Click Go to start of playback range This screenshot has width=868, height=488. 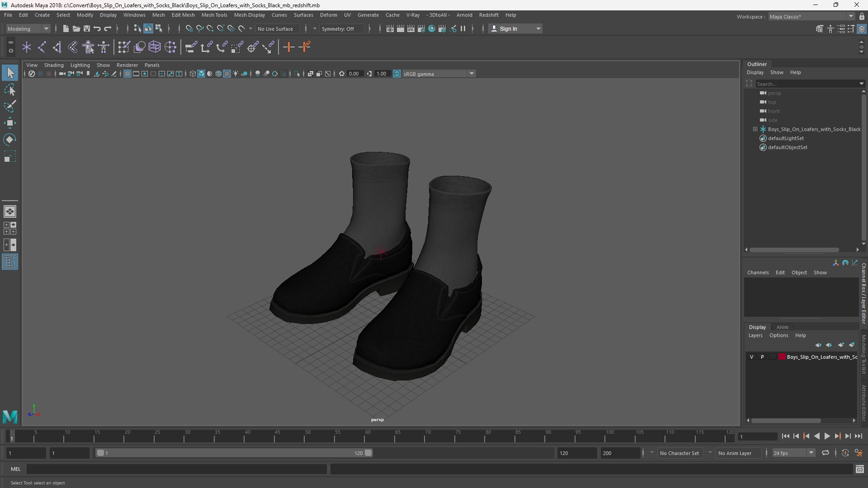coord(786,436)
